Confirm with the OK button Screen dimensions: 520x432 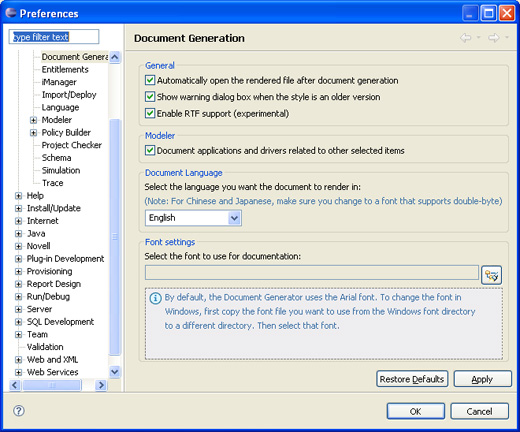(416, 411)
